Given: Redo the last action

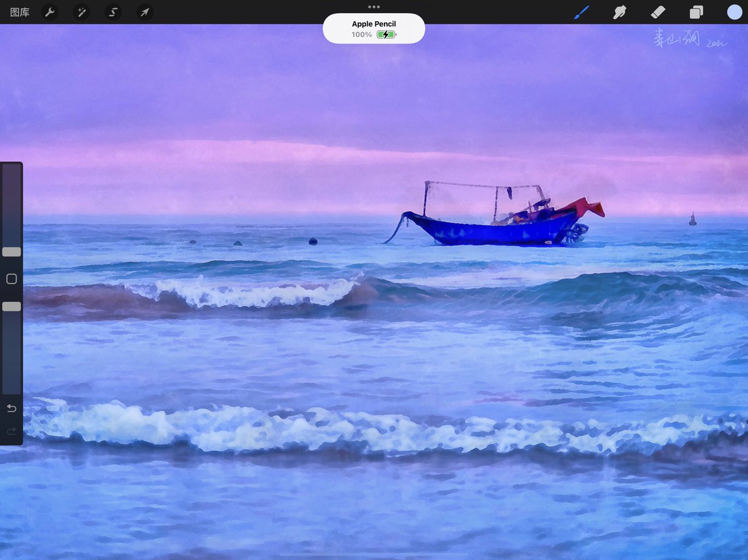Looking at the screenshot, I should [x=11, y=431].
